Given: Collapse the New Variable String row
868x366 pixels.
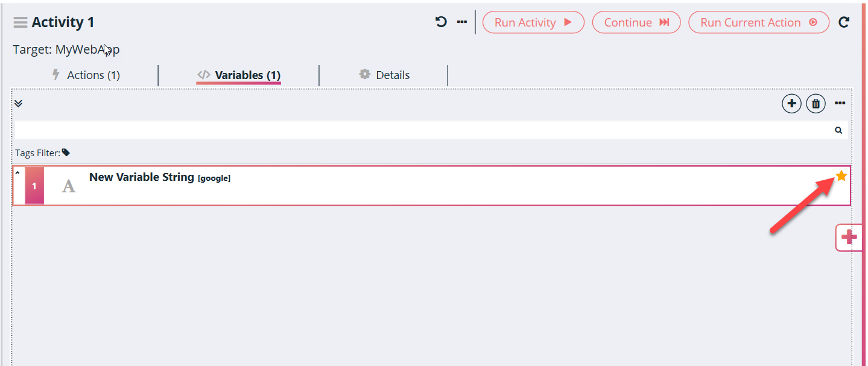Looking at the screenshot, I should click(17, 174).
